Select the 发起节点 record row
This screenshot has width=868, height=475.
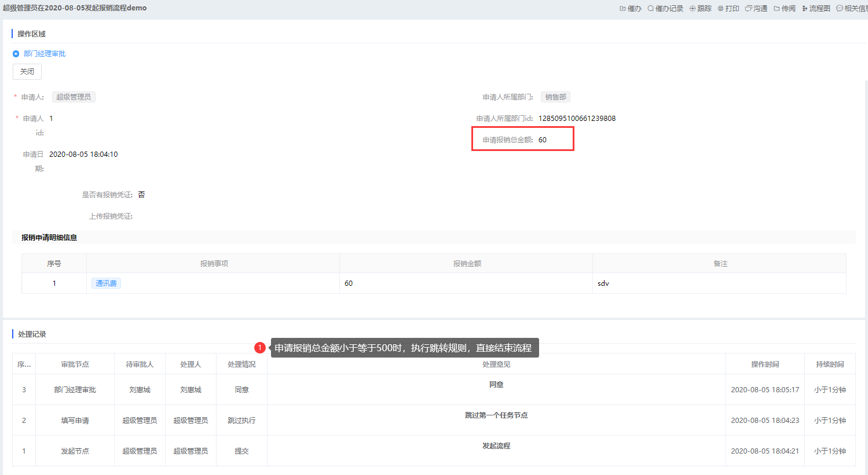click(x=75, y=451)
